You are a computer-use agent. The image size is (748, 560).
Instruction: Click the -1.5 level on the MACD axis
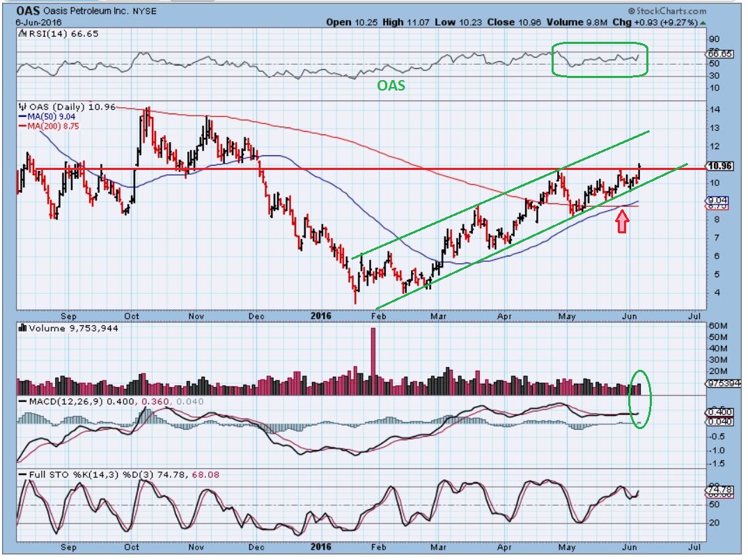coord(715,464)
